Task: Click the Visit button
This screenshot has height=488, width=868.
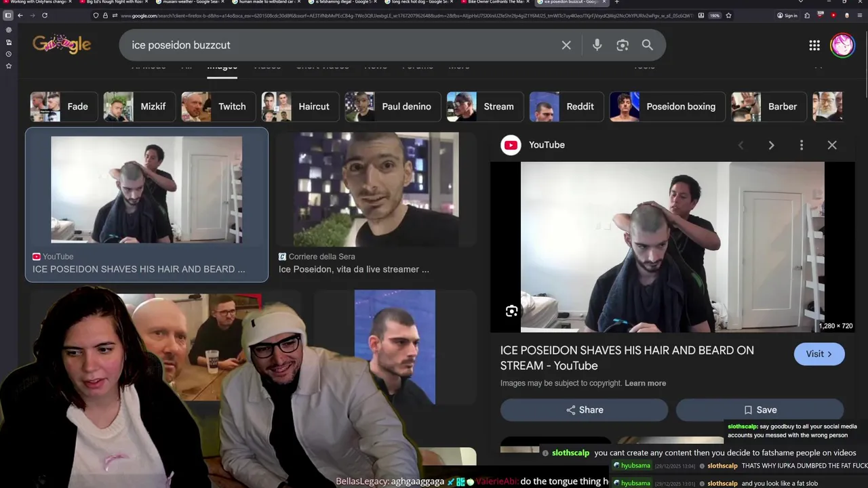Action: pos(819,354)
